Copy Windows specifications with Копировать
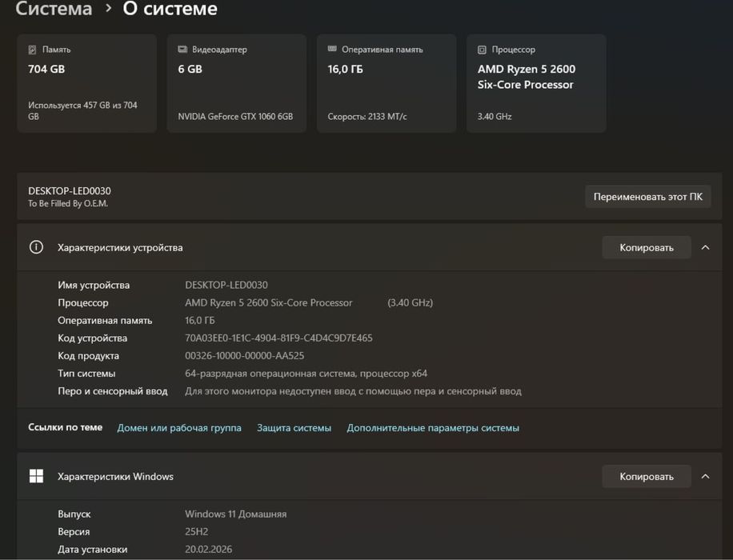The height and width of the screenshot is (560, 733). click(x=647, y=476)
